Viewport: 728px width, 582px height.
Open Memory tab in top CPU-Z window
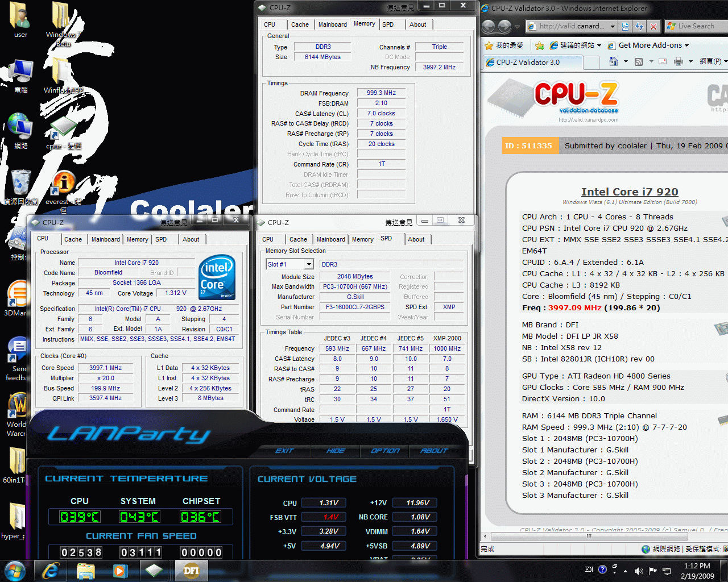click(364, 24)
